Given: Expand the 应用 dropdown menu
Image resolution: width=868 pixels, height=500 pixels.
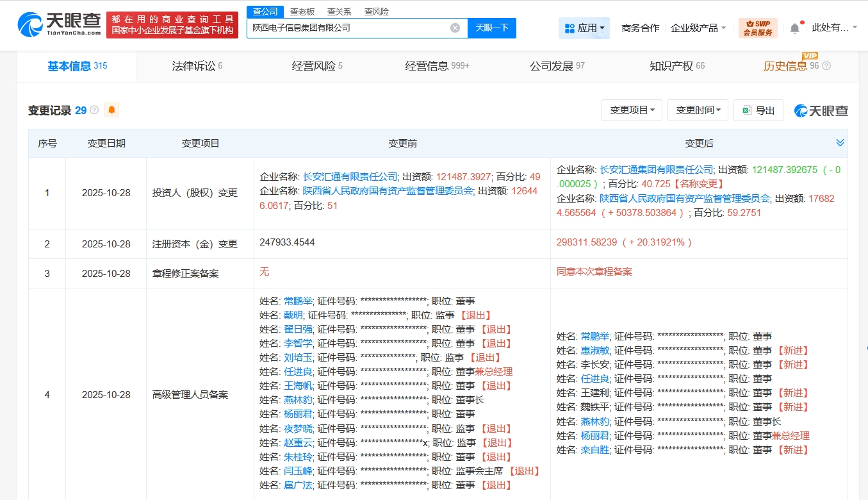Looking at the screenshot, I should pyautogui.click(x=584, y=28).
